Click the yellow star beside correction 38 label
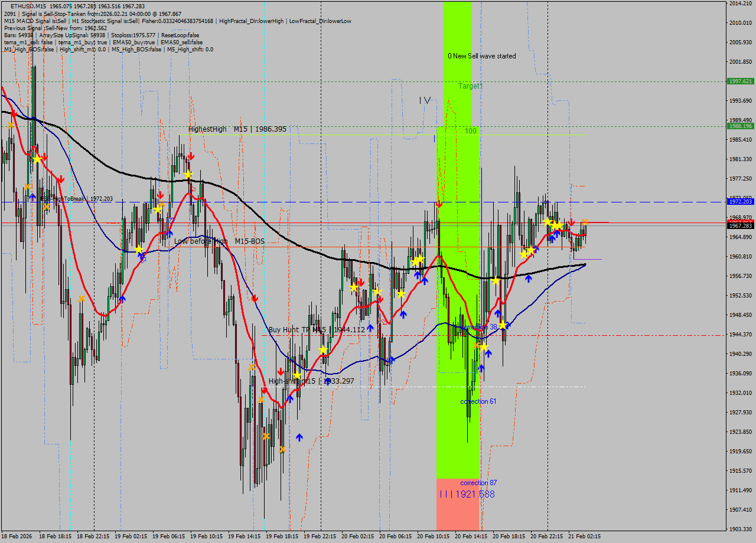Screen dimensions: 756x543 (x=503, y=325)
